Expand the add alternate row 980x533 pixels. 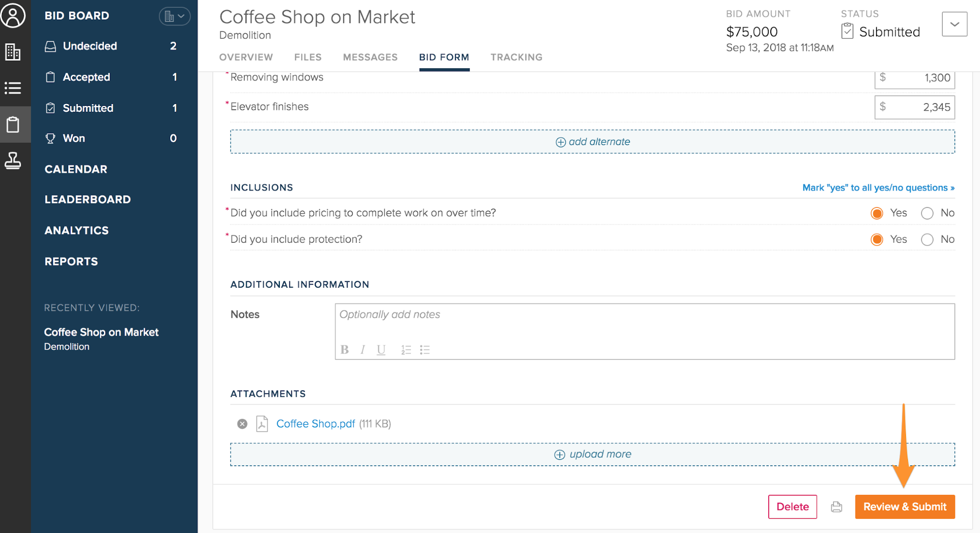click(592, 142)
